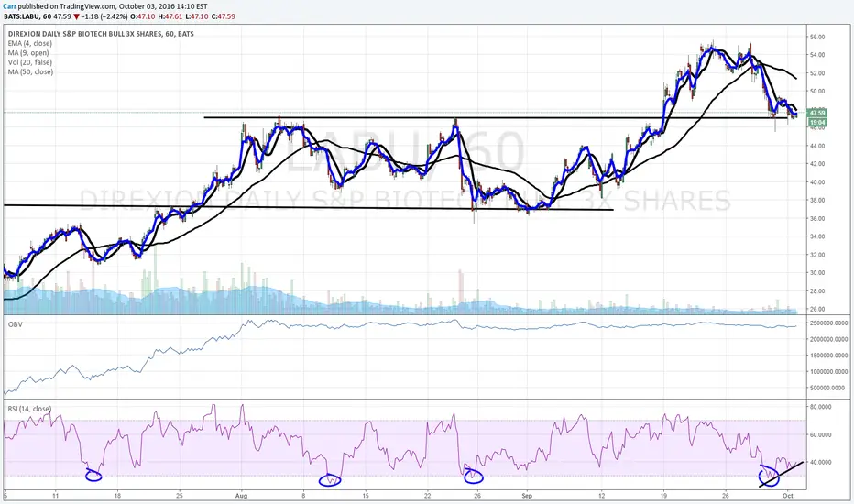
Task: Click the 22 date axis label
Action: [428, 496]
